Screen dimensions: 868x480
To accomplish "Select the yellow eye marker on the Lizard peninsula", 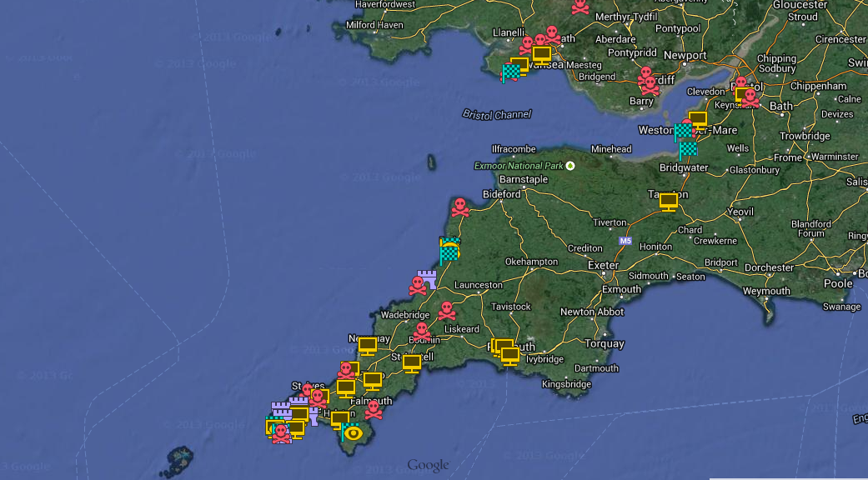I will point(354,432).
